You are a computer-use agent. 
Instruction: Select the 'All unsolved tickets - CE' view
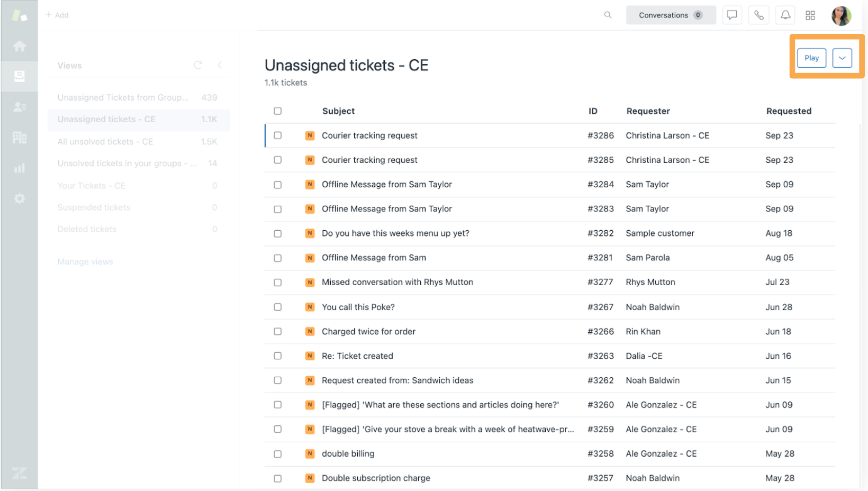[105, 141]
